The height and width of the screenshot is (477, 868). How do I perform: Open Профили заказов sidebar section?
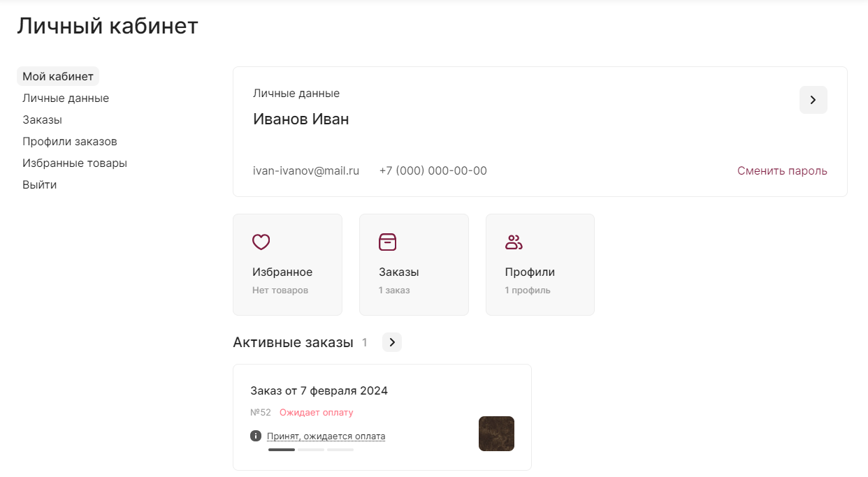coord(69,141)
